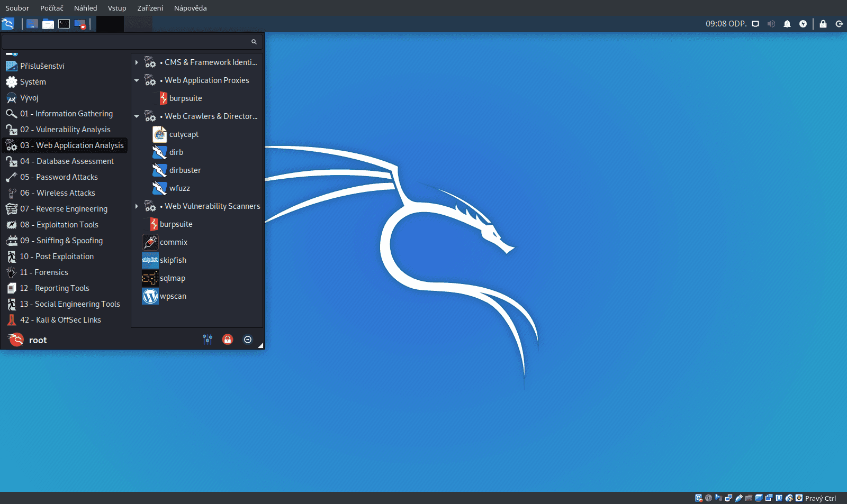This screenshot has height=504, width=847.
Task: Open the dirbuster tool
Action: (x=185, y=170)
